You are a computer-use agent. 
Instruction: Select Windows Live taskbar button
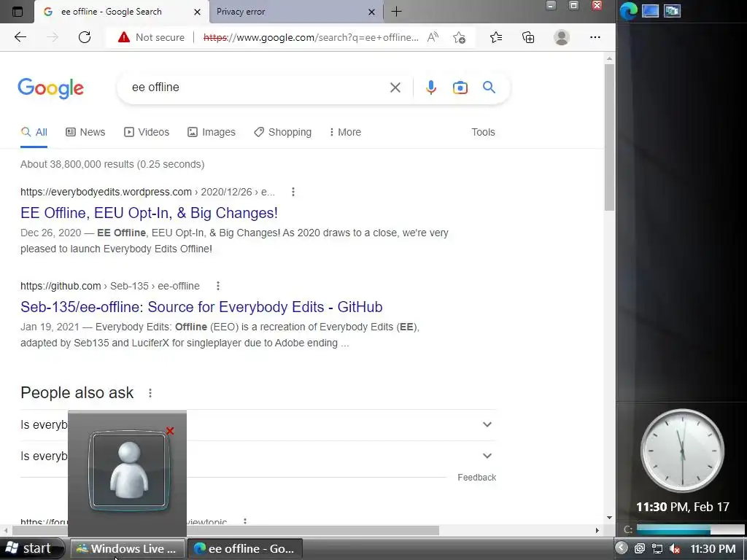[x=128, y=548]
